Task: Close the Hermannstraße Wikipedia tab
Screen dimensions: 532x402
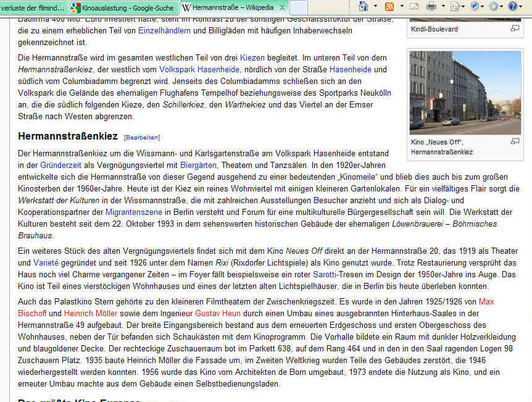Action: (282, 7)
